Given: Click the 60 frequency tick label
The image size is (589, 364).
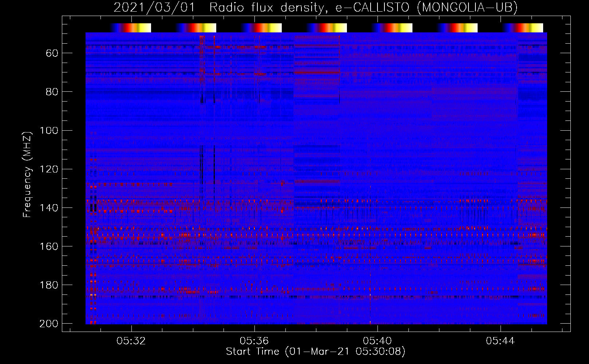Looking at the screenshot, I should (52, 54).
